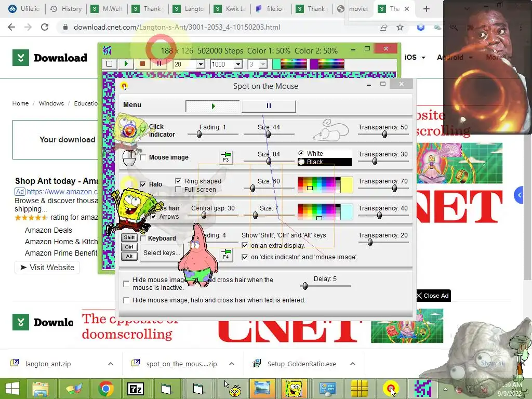532x399 pixels.
Task: Click the Menu label in Spot on the Mouse
Action: pyautogui.click(x=132, y=105)
